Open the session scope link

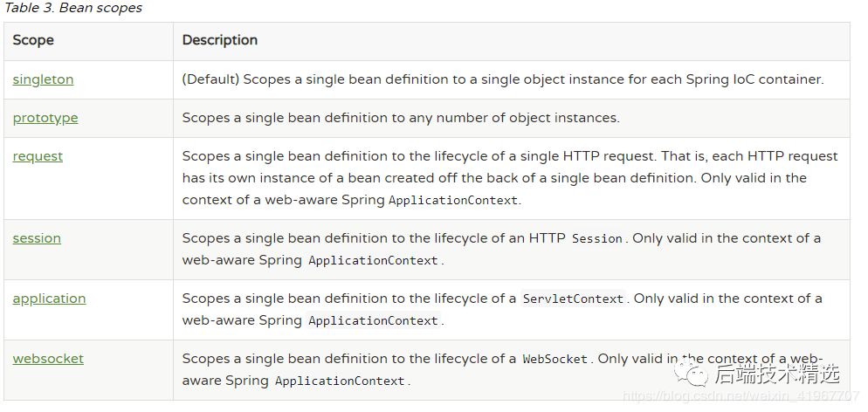click(x=37, y=238)
